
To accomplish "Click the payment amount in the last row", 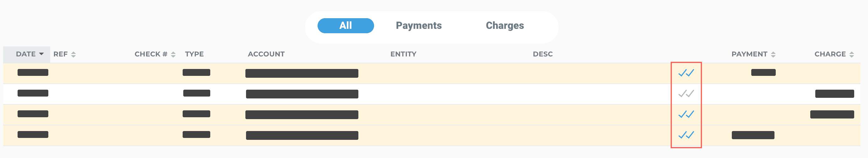I will [753, 135].
